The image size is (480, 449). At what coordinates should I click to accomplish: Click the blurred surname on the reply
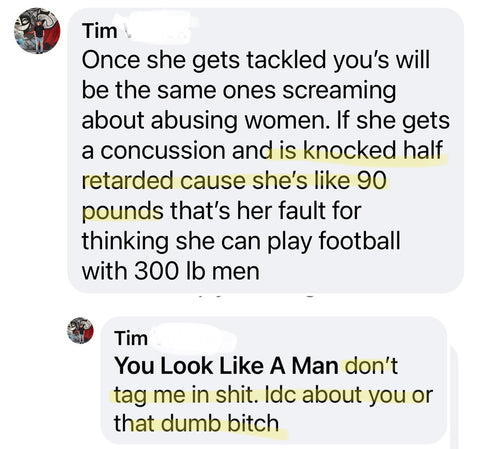(x=194, y=337)
